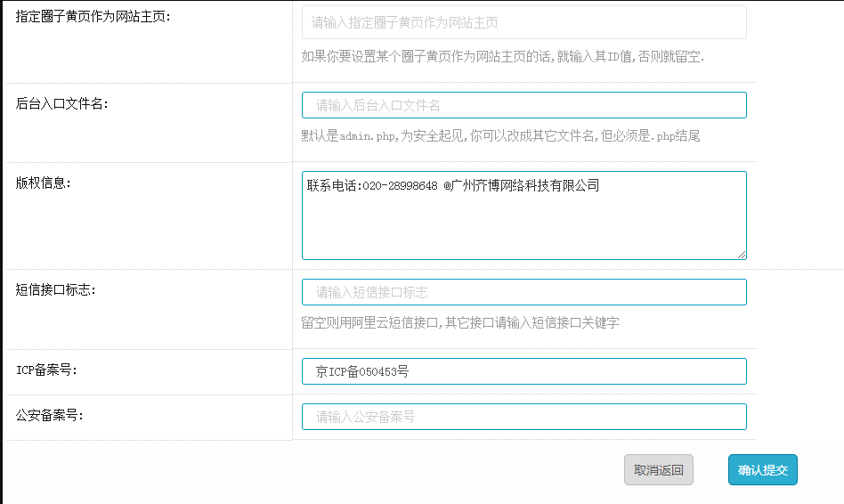Submit form with 确认提交 button

(x=763, y=470)
